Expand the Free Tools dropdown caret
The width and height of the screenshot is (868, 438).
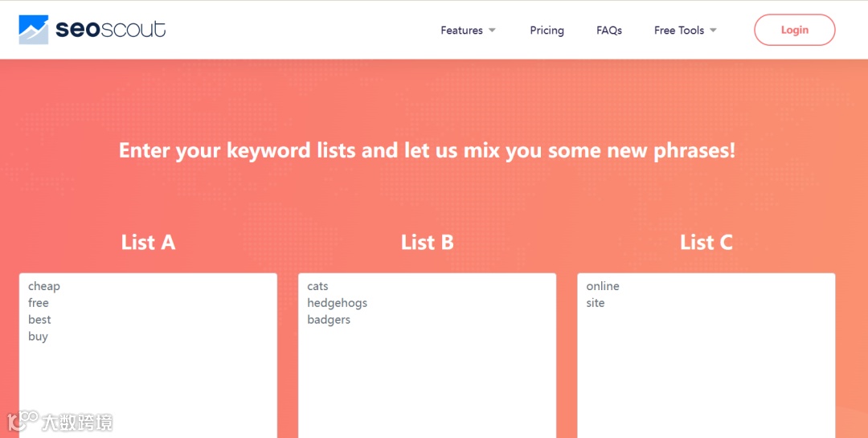coord(713,31)
